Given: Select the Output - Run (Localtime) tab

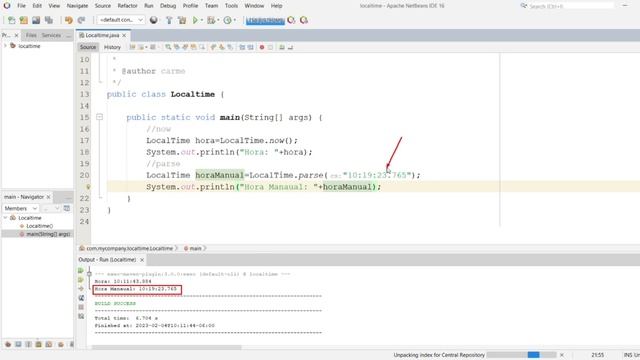Looking at the screenshot, I should pos(107,260).
